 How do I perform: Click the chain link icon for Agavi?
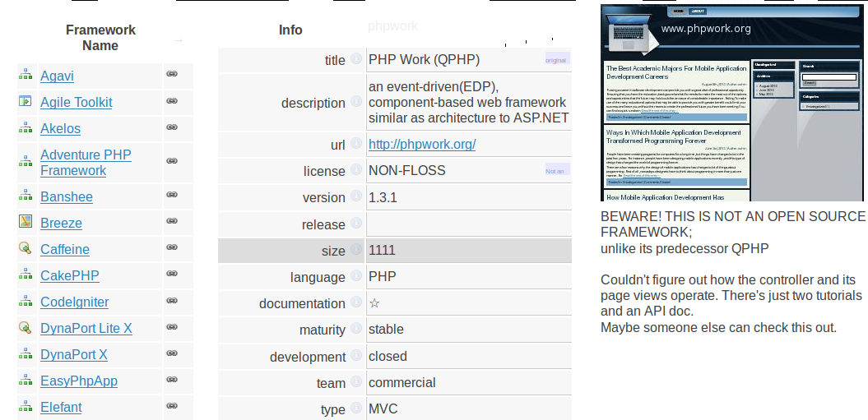coord(172,74)
